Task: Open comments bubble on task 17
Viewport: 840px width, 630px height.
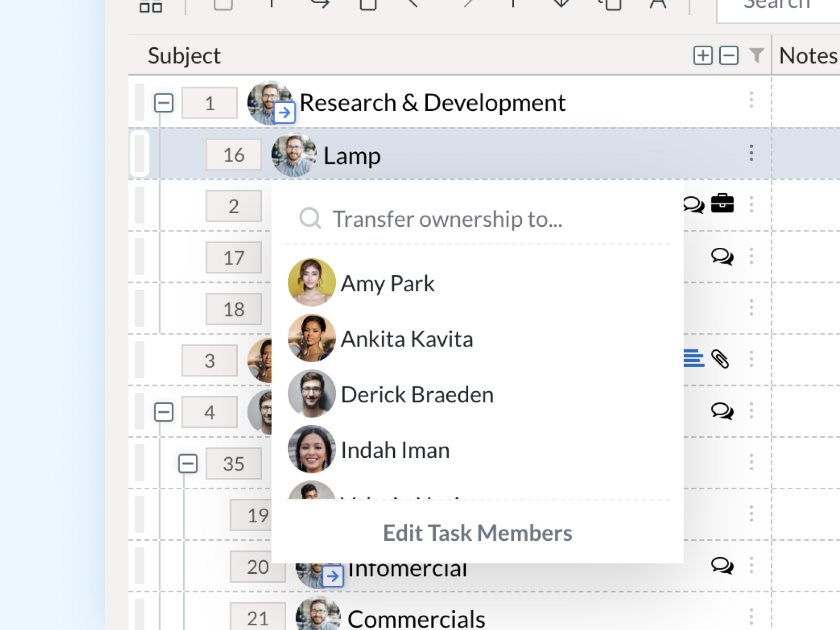Action: point(722,256)
